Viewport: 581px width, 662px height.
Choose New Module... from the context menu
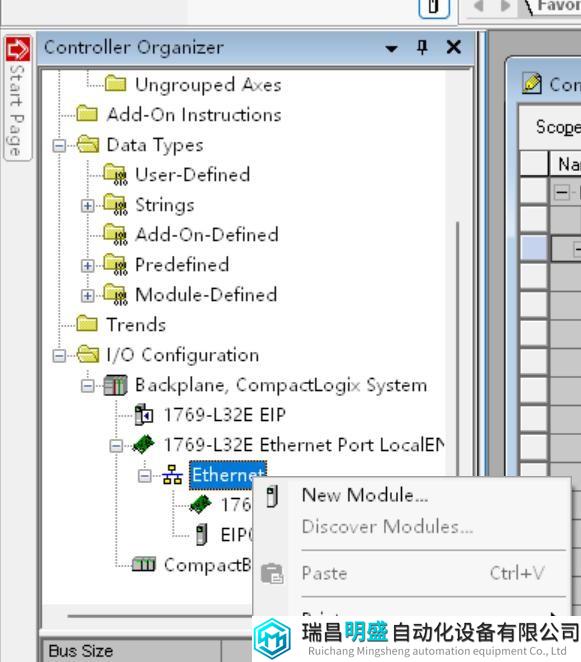coord(365,495)
